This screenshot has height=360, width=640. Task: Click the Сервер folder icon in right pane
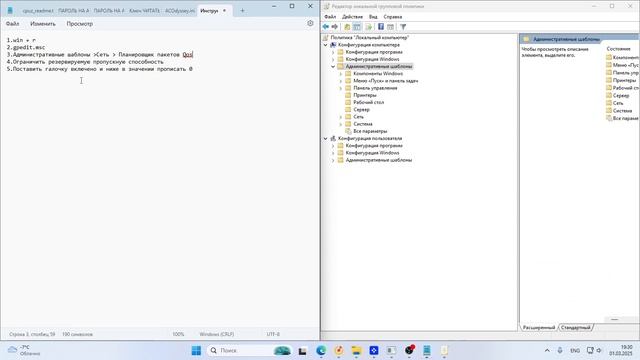click(x=609, y=96)
